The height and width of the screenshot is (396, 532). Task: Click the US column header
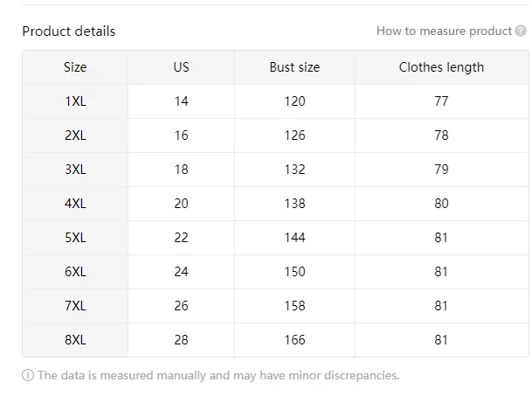pos(181,67)
